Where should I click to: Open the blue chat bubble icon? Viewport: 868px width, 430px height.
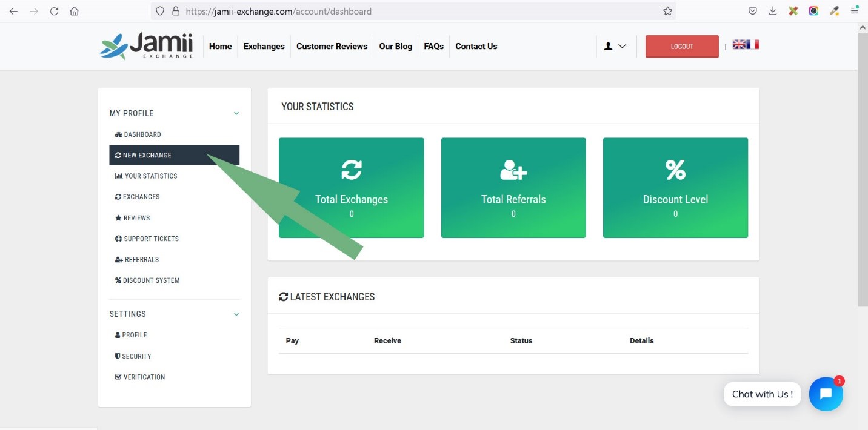[x=826, y=394]
